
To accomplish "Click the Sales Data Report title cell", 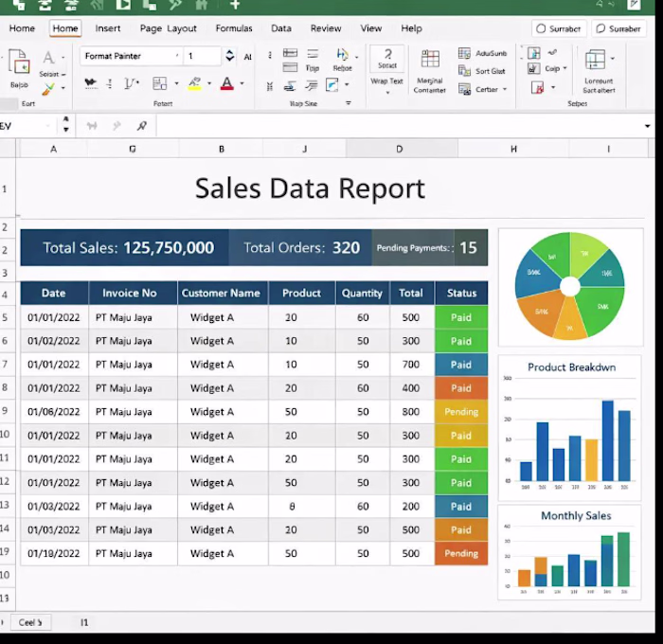I will pos(310,188).
